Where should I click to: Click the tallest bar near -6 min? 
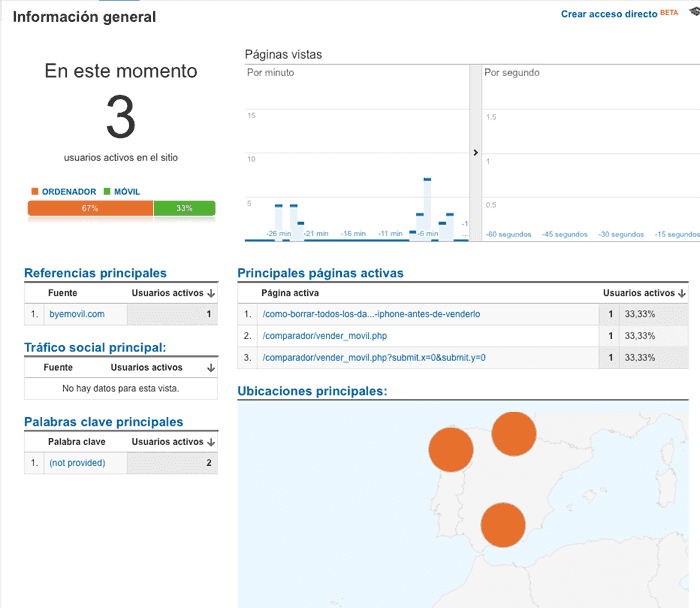(x=427, y=209)
